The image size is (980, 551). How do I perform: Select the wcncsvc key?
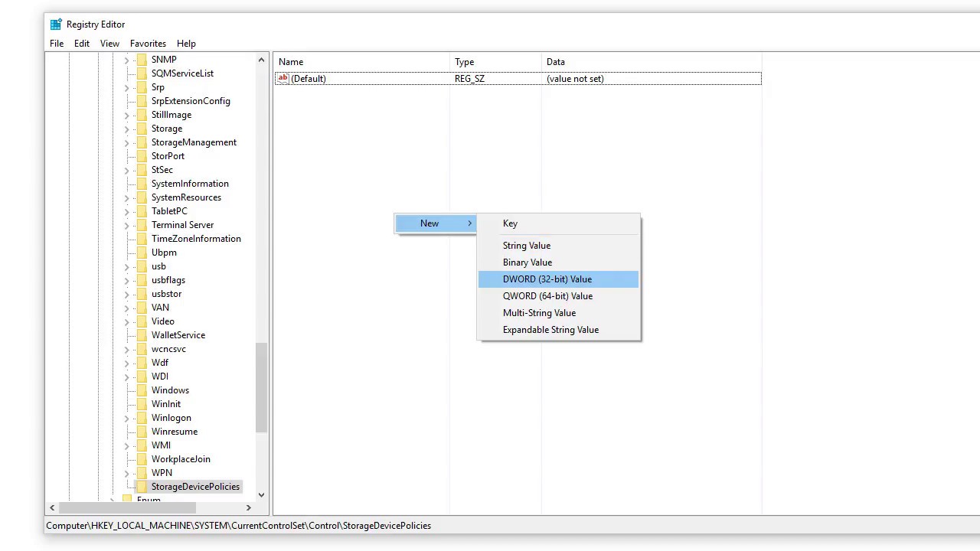(168, 349)
